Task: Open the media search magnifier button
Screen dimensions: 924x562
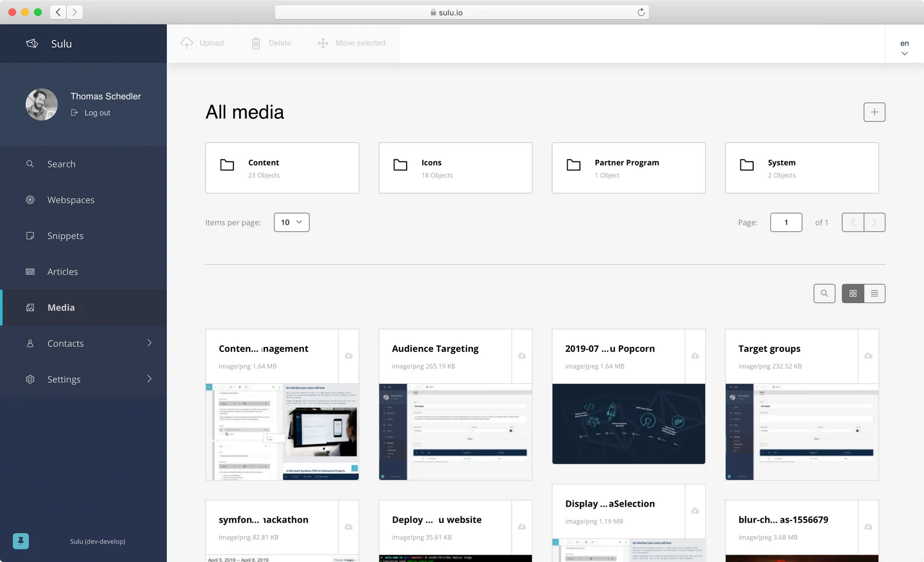Action: [824, 293]
